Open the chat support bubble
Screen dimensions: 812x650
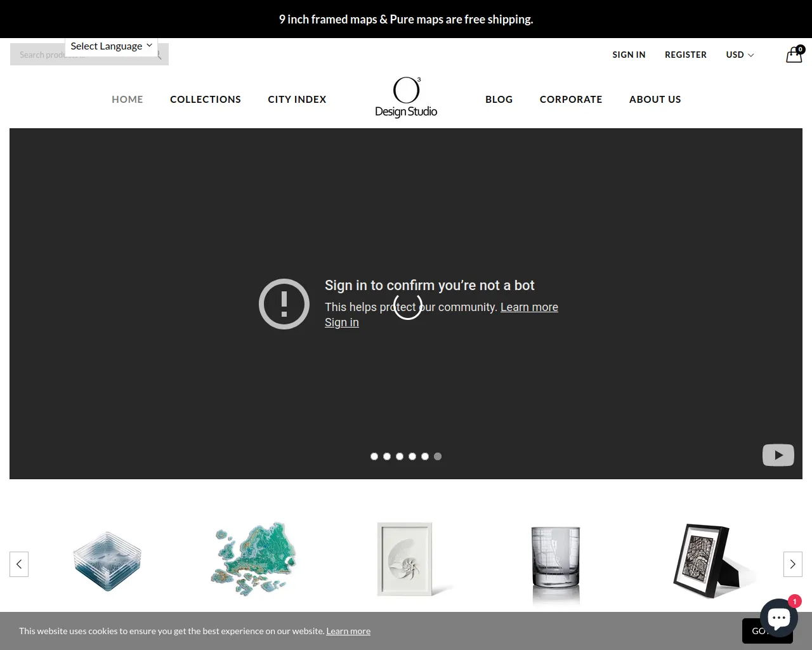click(779, 618)
